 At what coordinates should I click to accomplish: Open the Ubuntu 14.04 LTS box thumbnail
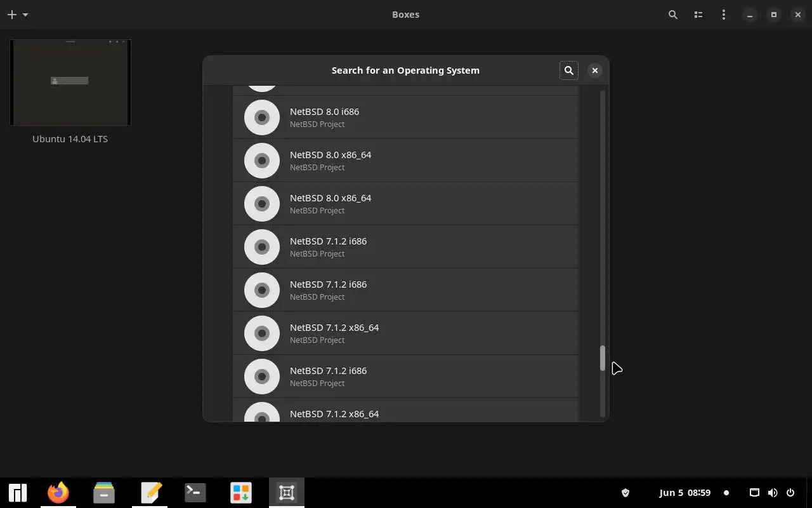pyautogui.click(x=70, y=83)
